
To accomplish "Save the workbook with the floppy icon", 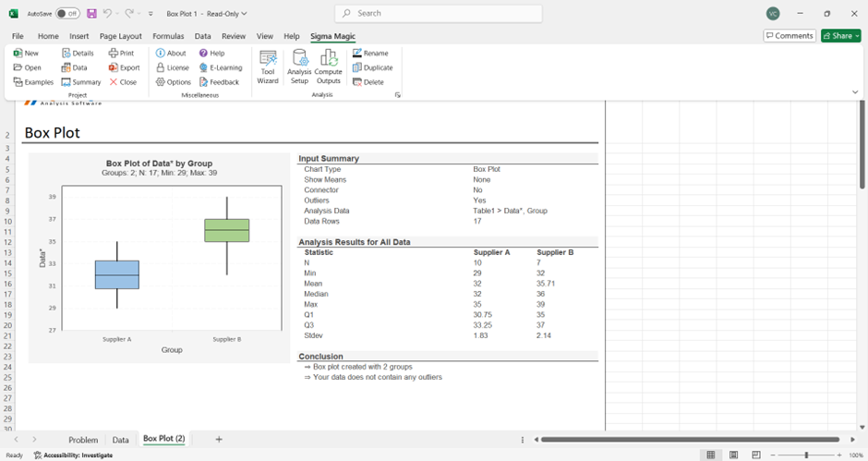I will coord(92,13).
